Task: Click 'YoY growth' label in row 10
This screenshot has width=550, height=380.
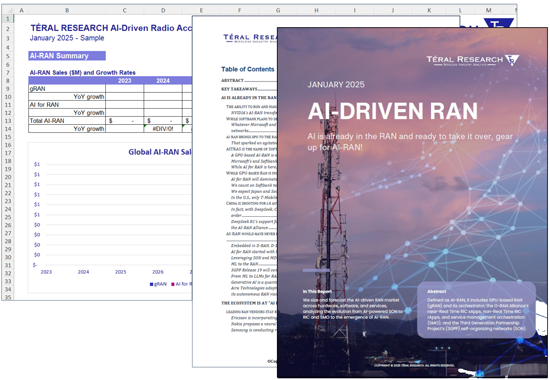Action: point(89,97)
